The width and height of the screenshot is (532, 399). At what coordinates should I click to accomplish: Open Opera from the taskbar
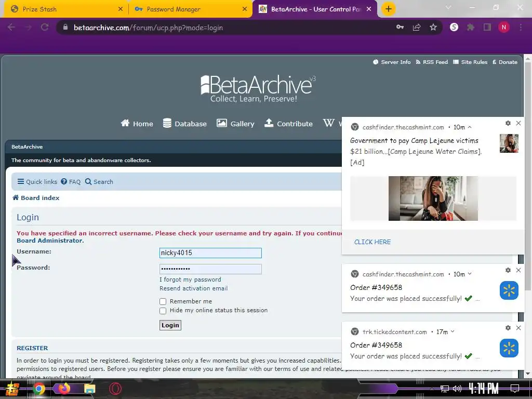(115, 389)
